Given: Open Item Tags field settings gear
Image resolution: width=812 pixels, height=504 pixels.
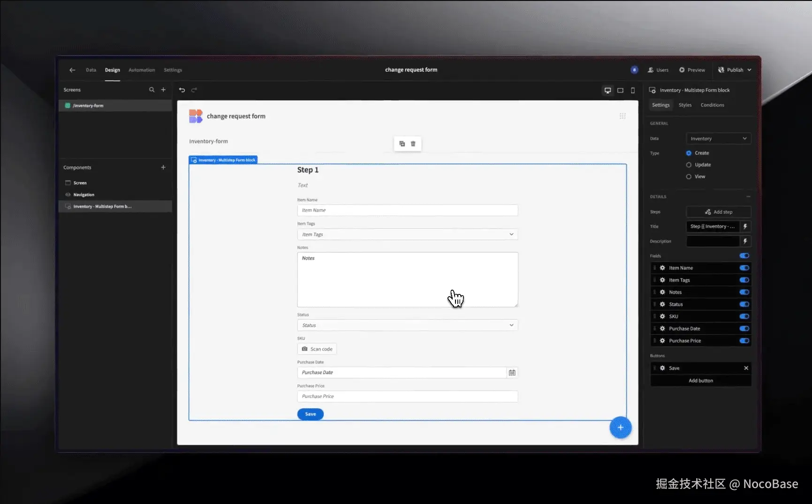Looking at the screenshot, I should (662, 280).
